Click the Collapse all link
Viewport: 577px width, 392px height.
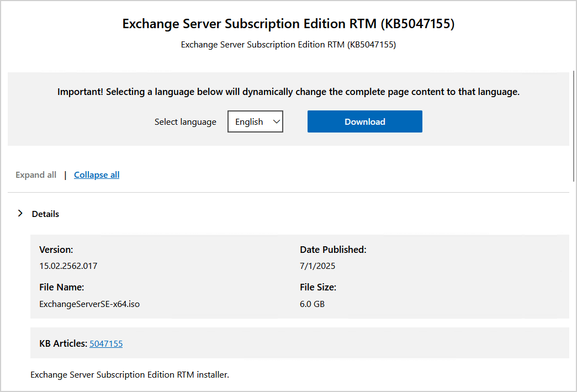(96, 174)
